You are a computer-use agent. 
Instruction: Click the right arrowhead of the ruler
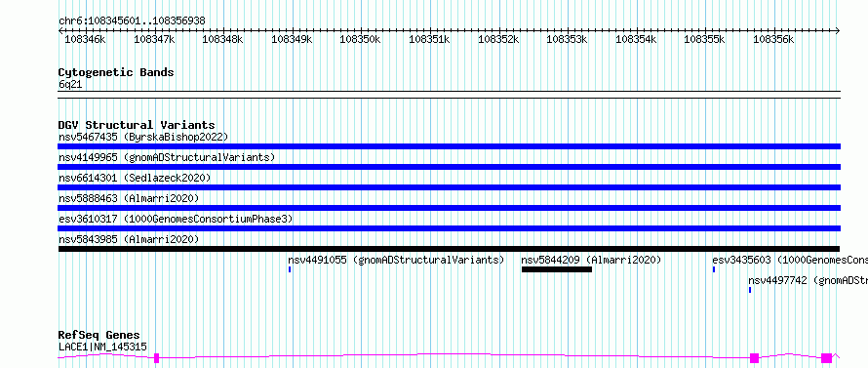pos(838,31)
